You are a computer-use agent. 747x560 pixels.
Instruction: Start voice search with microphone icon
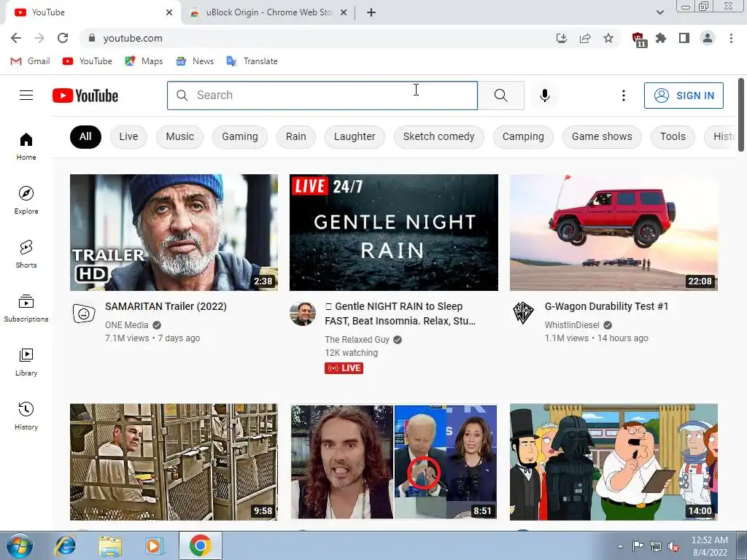544,96
